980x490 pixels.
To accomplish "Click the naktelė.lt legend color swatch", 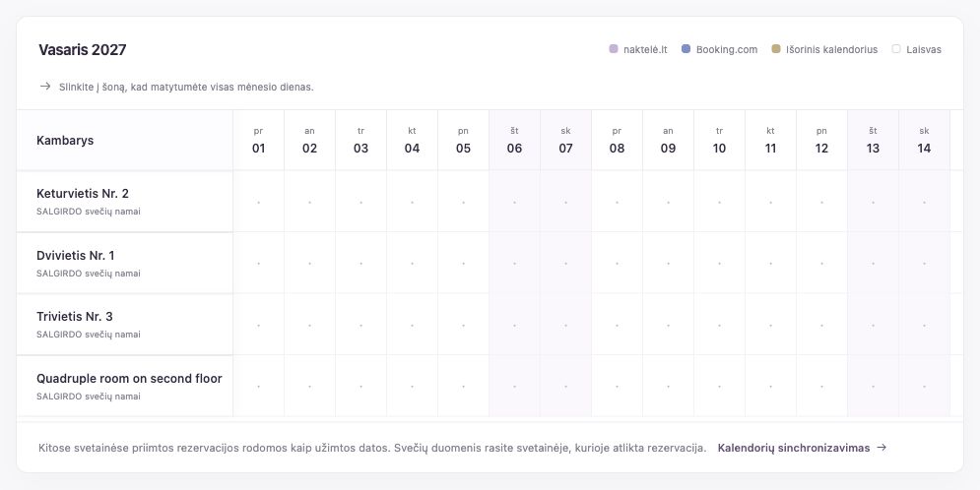I will click(614, 48).
